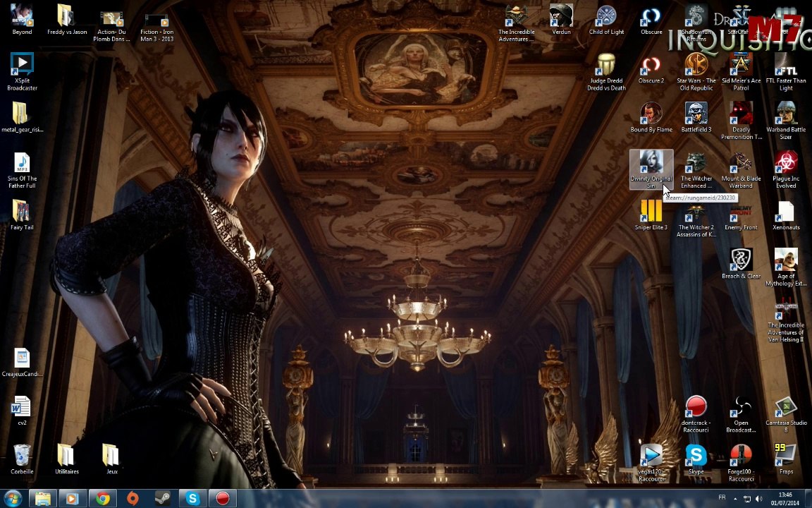Viewport: 812px width, 508px height.
Task: Launch Sniper Elite 3 shortcut
Action: 651,214
